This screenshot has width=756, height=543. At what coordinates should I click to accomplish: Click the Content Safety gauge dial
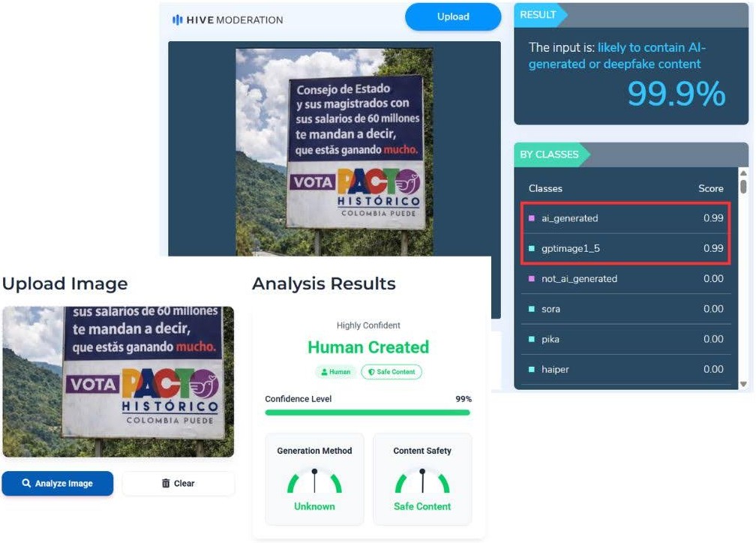point(422,481)
